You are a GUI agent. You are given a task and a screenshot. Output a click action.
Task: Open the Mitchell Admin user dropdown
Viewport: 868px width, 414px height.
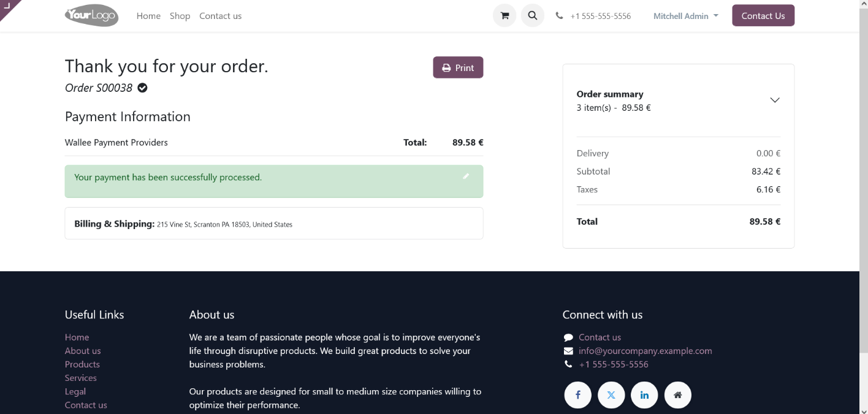pyautogui.click(x=685, y=16)
